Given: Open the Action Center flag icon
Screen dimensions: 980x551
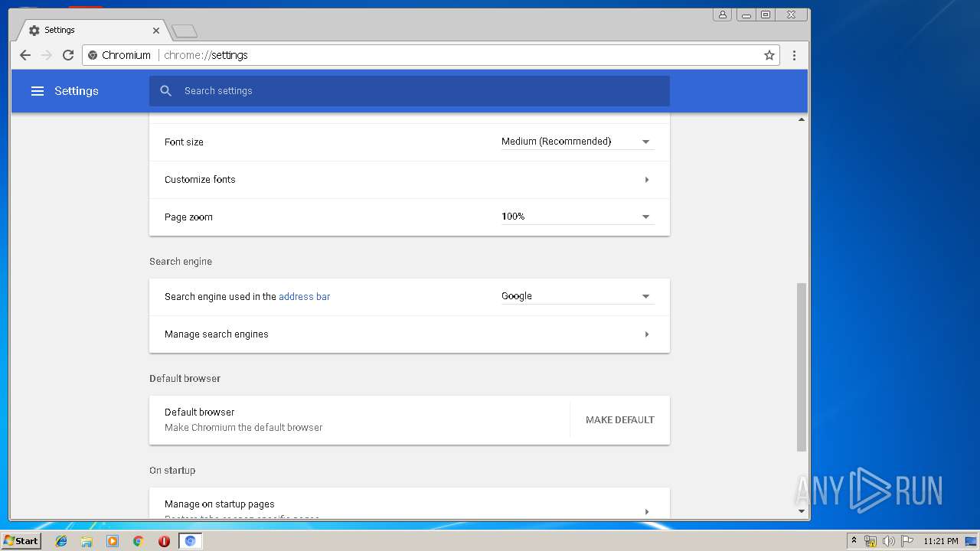Looking at the screenshot, I should click(x=907, y=541).
